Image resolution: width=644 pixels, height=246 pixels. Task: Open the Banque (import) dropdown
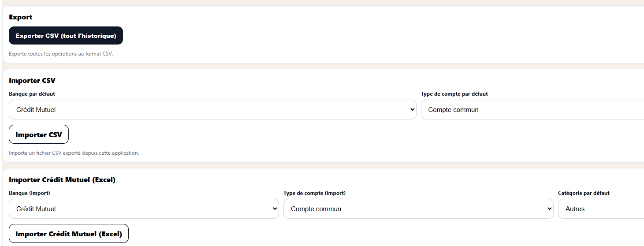144,209
